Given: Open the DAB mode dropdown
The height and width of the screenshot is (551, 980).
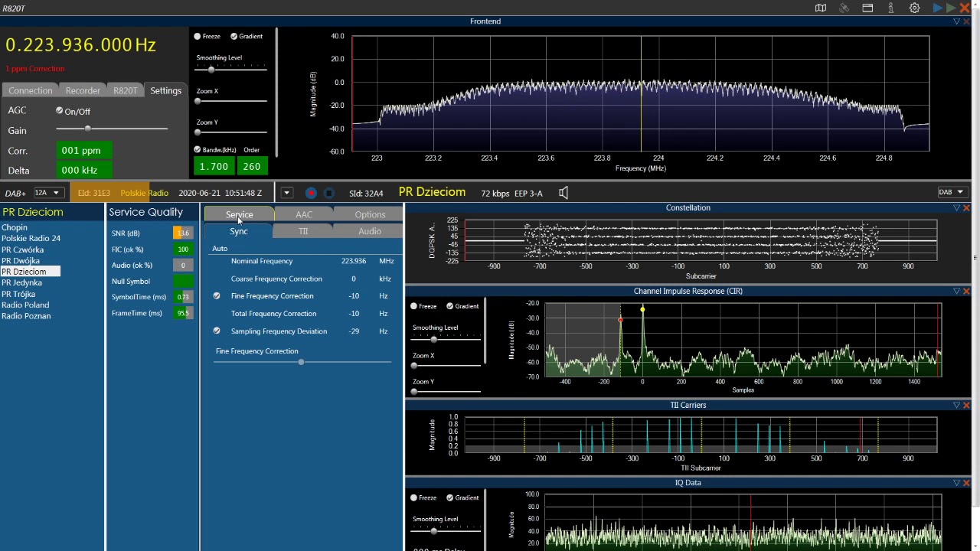Looking at the screenshot, I should pyautogui.click(x=952, y=192).
